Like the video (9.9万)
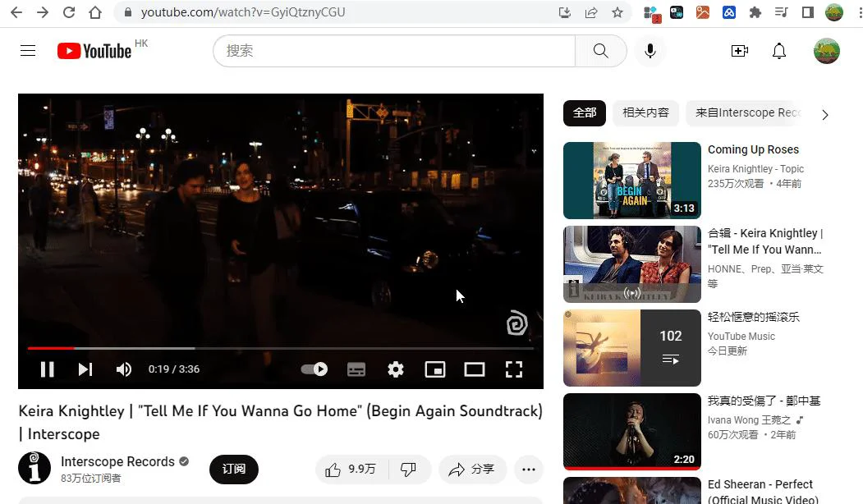The width and height of the screenshot is (863, 504). pyautogui.click(x=351, y=470)
